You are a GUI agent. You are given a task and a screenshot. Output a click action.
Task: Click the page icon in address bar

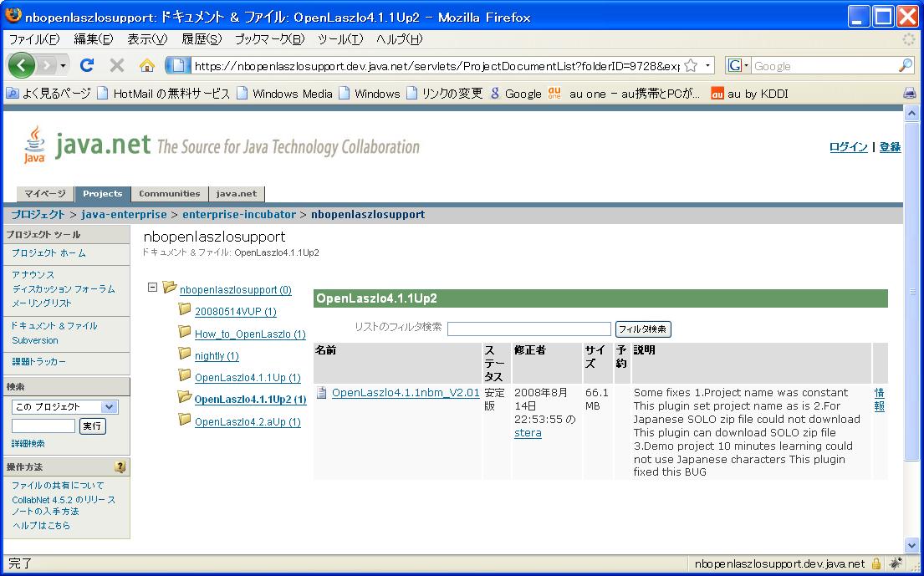click(x=179, y=65)
